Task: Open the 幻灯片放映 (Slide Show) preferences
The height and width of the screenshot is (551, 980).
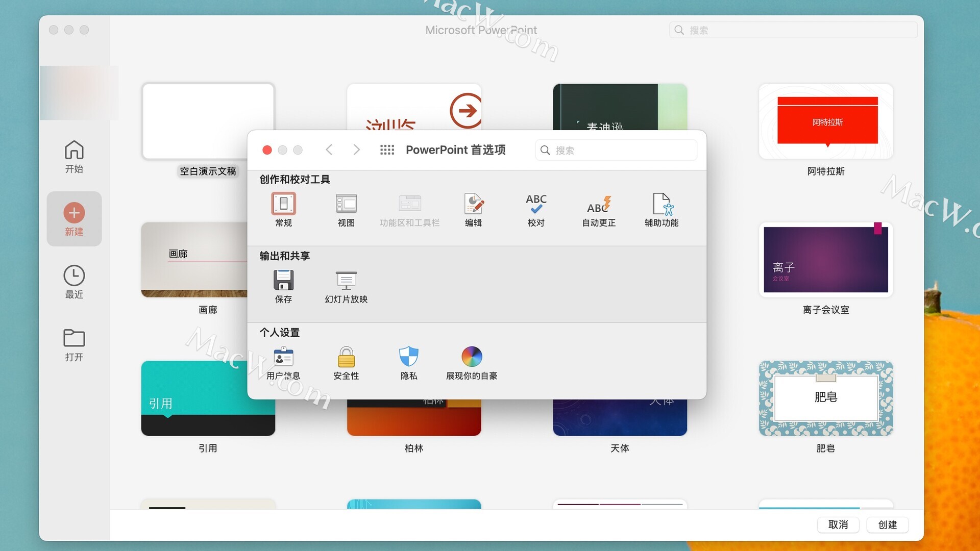Action: point(346,286)
